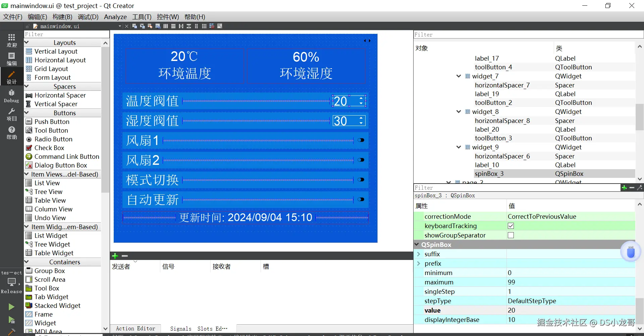The width and height of the screenshot is (644, 336).
Task: Click the object inspector Filter field
Action: click(528, 35)
